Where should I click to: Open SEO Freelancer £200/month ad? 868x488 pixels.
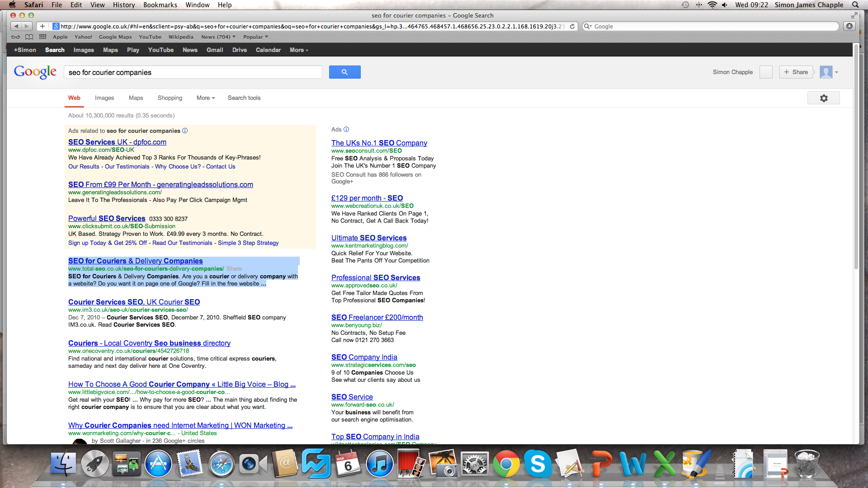tap(377, 318)
